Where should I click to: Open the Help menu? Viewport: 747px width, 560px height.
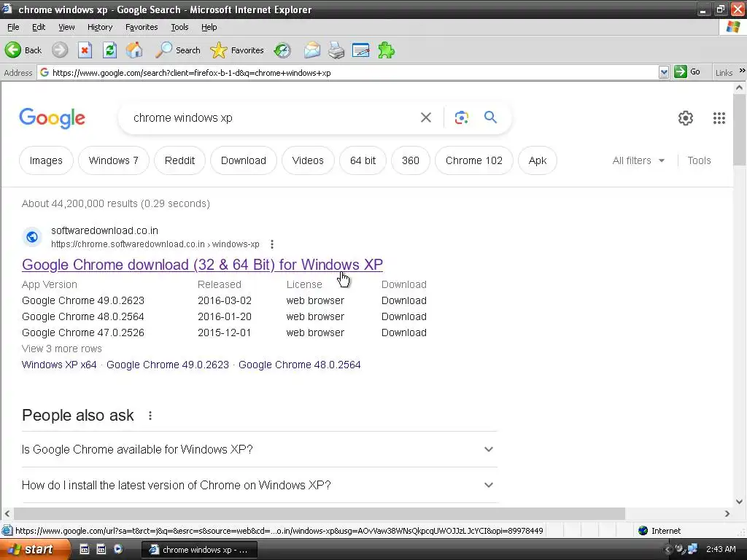point(209,27)
